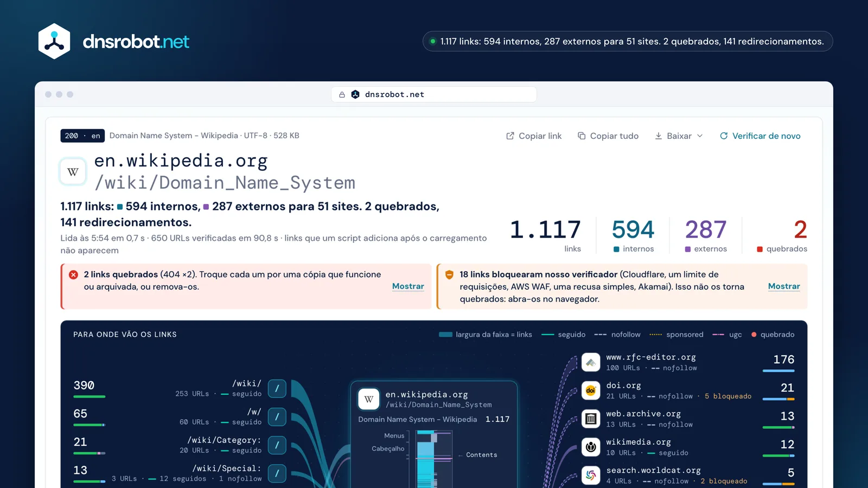Click the search.worldcat.org site icon
This screenshot has width=868, height=488.
coord(591,475)
